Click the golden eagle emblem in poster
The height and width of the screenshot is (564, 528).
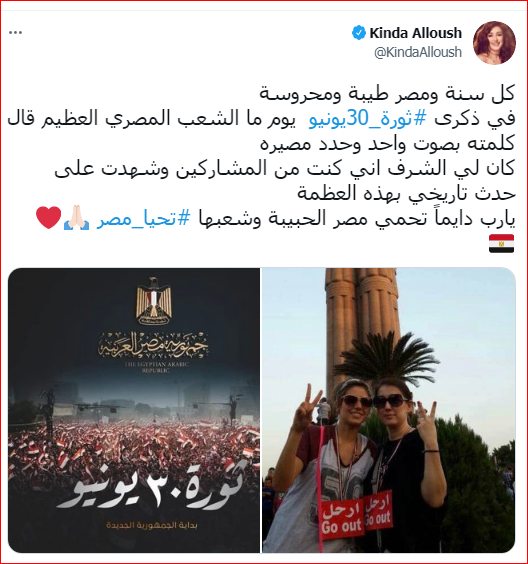click(153, 301)
